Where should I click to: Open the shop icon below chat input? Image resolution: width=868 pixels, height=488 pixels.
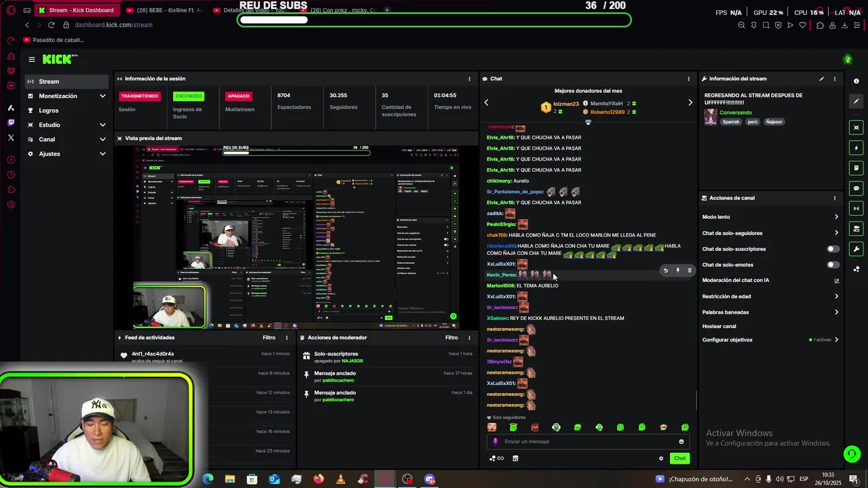coord(515,458)
